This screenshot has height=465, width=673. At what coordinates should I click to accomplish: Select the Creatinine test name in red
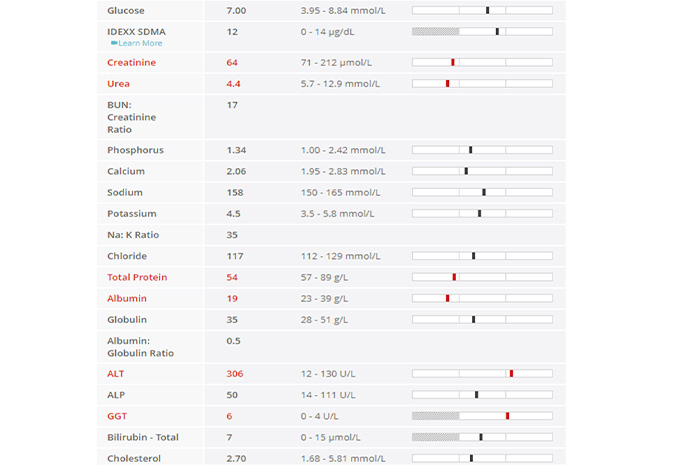point(131,63)
